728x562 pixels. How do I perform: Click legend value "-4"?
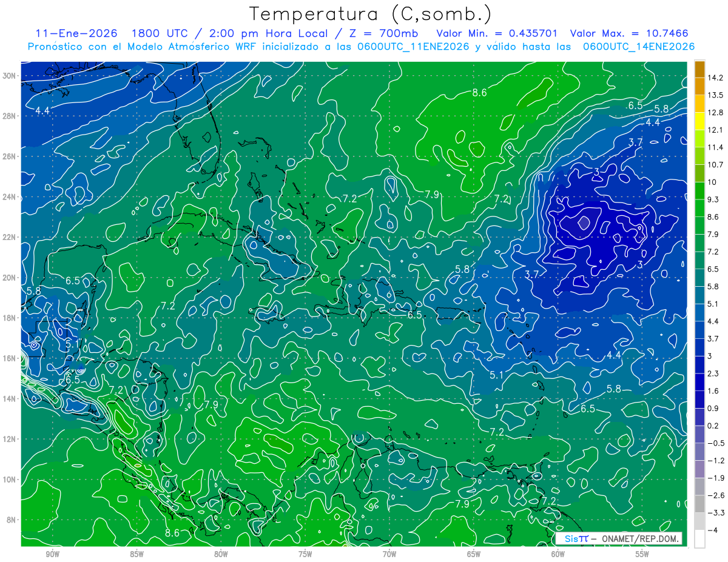point(712,530)
